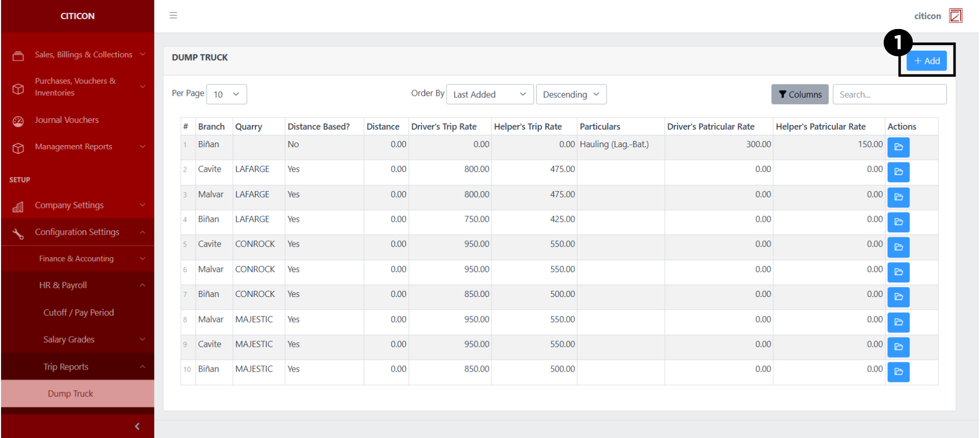This screenshot has height=438, width=980.
Task: Open the Last Added order dropdown
Action: coord(489,94)
